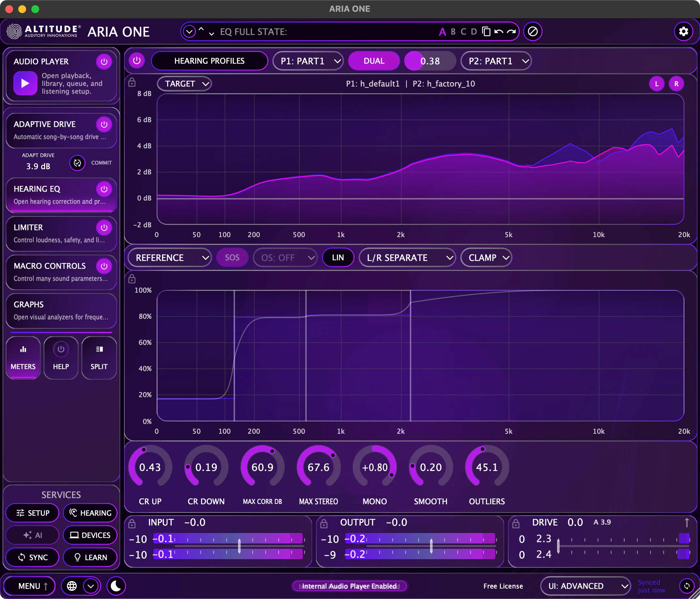
Task: Toggle LIN phase mode
Action: pyautogui.click(x=338, y=258)
